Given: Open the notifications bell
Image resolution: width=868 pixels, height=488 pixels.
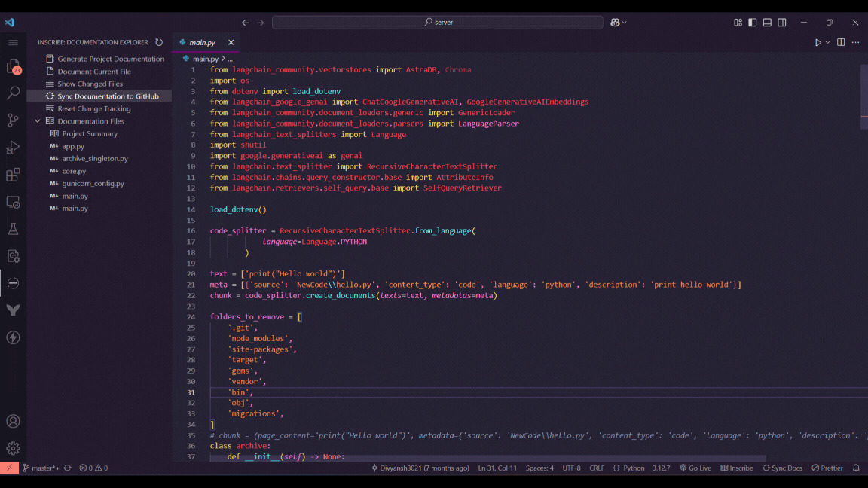Looking at the screenshot, I should point(856,468).
